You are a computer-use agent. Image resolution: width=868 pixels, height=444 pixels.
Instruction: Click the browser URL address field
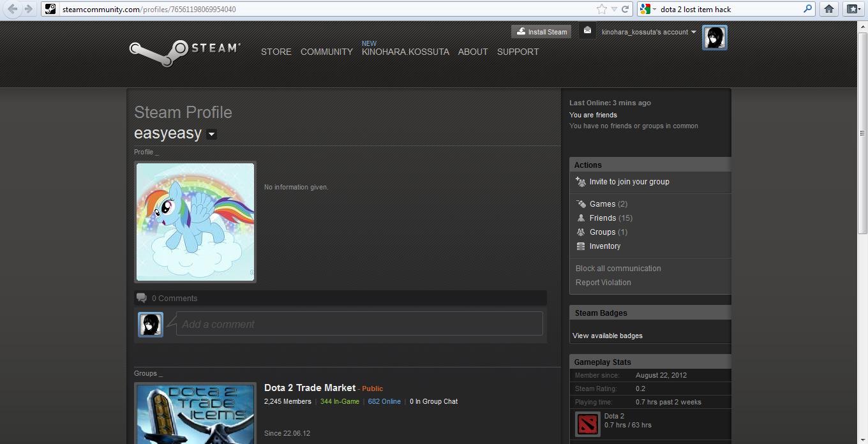(325, 9)
